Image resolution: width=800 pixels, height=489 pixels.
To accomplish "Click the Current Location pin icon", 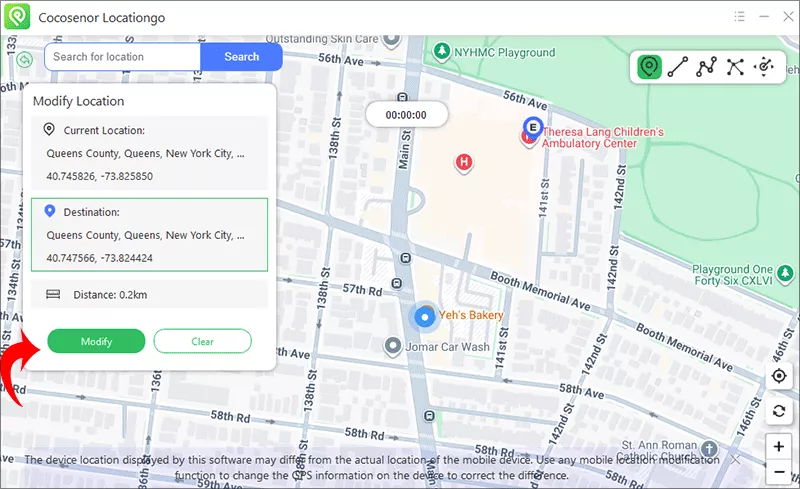I will pyautogui.click(x=49, y=129).
